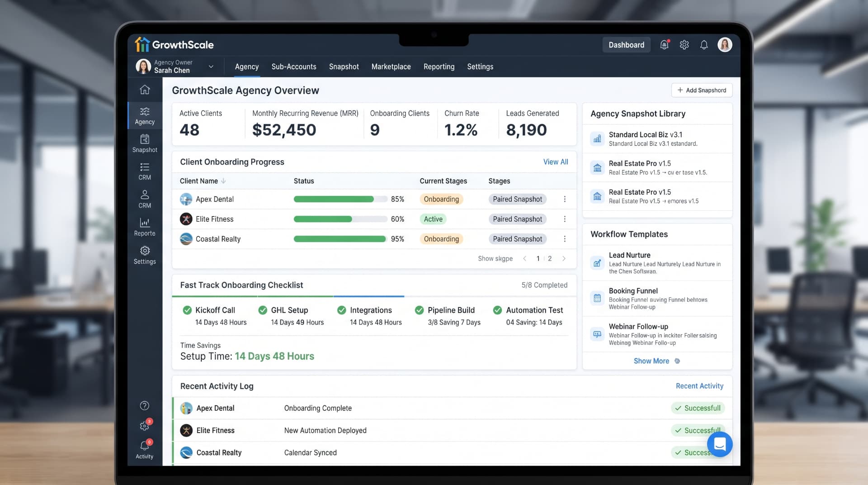Click the Lead Nurture template icon
Viewport: 868px width, 485px height.
[x=597, y=263]
